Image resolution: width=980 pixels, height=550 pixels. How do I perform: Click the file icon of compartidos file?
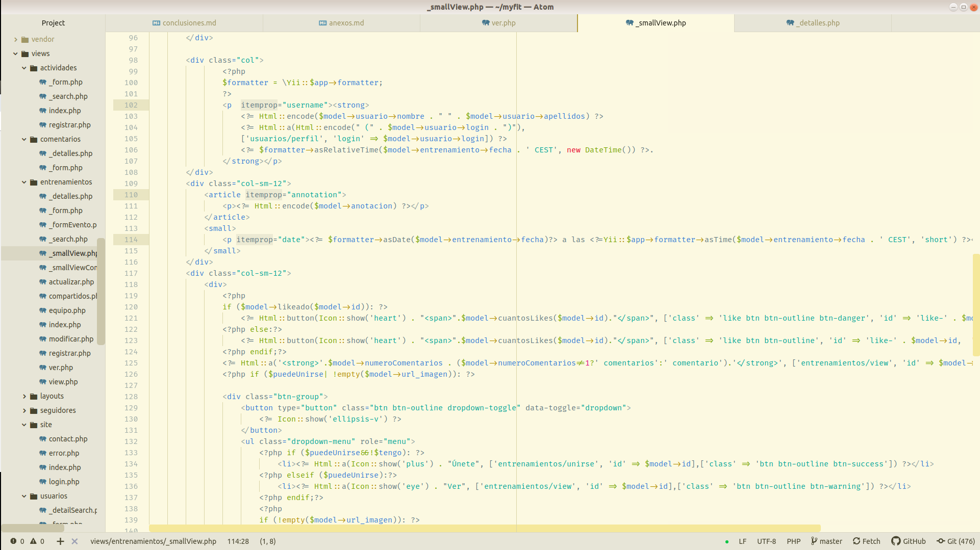point(43,296)
